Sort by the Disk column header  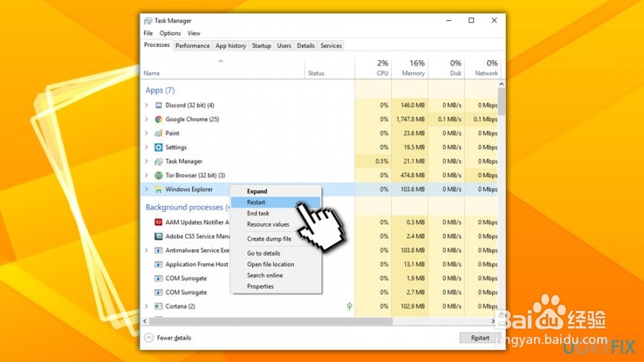446,68
